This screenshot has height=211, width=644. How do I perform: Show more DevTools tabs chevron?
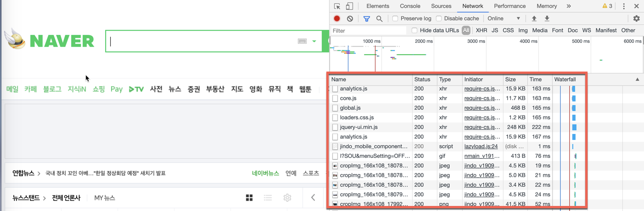569,6
